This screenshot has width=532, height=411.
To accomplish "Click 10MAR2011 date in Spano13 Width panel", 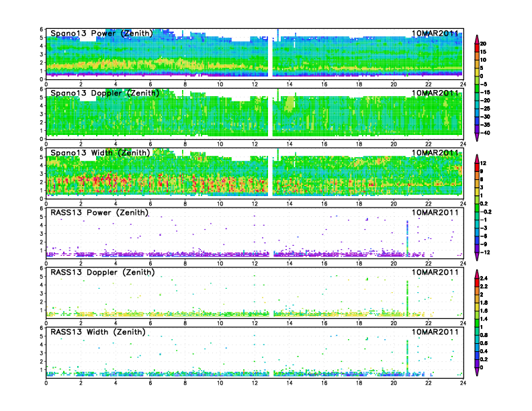I will pos(435,153).
